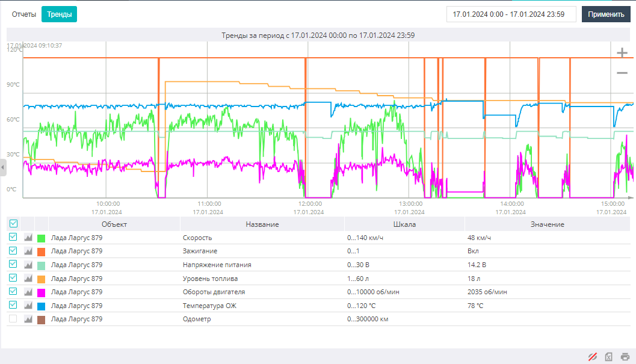Zoom out chart with minus icon
Screen dimensions: 636x364
(x=622, y=73)
